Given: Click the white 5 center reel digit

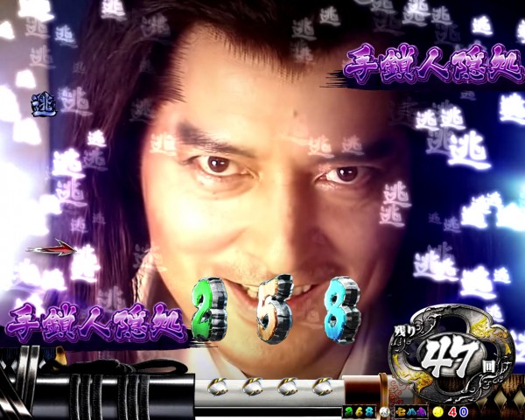Looking at the screenshot, I should pos(275,309).
